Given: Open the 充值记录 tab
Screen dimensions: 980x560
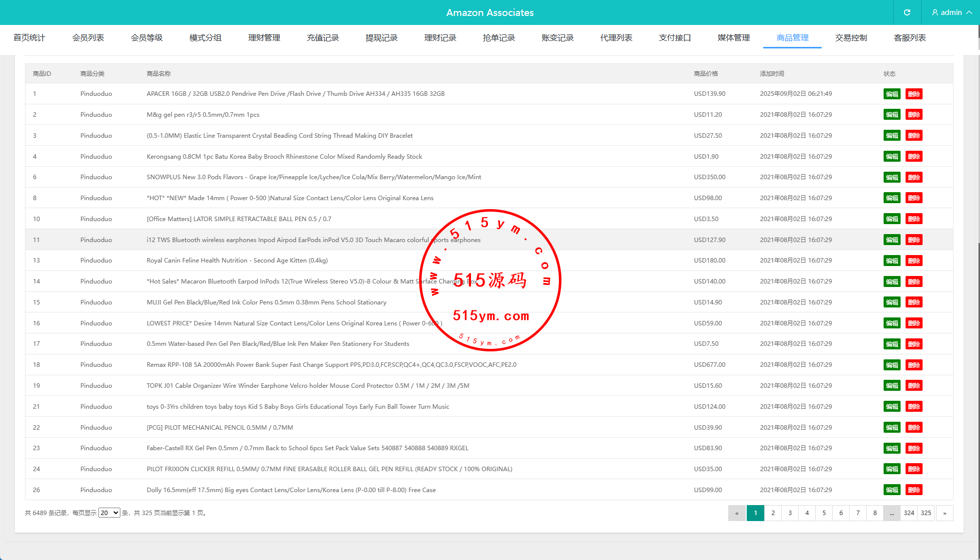Looking at the screenshot, I should coord(323,38).
